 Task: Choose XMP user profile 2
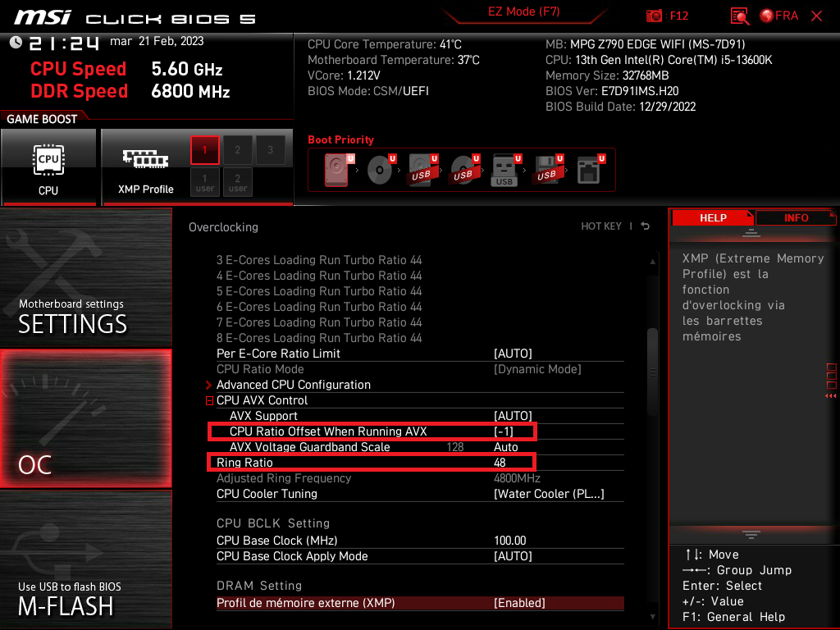click(237, 182)
